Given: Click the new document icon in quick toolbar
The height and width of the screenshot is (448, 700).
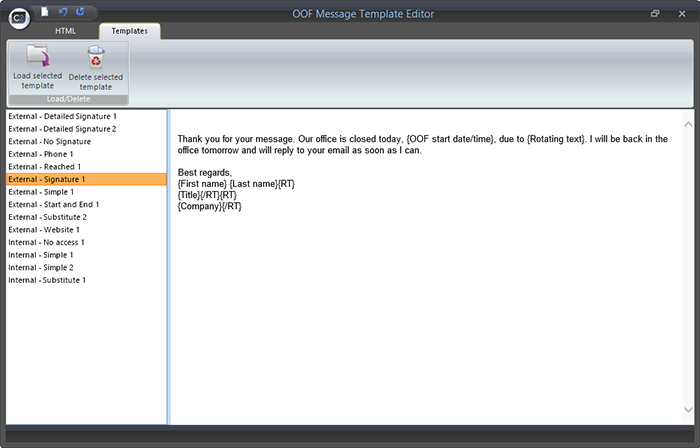Looking at the screenshot, I should pos(45,12).
